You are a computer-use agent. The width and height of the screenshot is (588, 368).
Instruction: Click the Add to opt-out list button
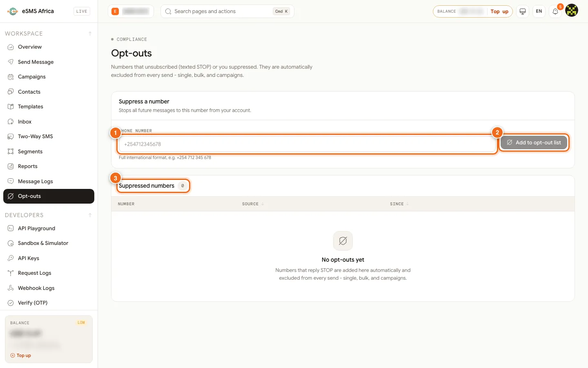534,143
